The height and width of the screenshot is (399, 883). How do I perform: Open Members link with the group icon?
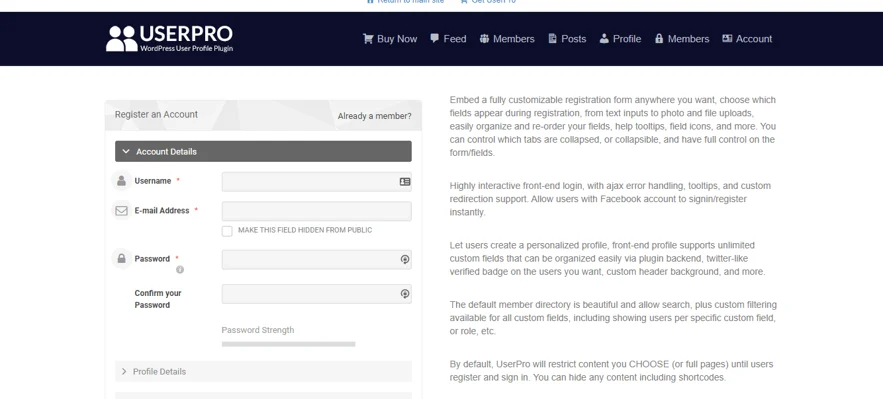coord(507,39)
